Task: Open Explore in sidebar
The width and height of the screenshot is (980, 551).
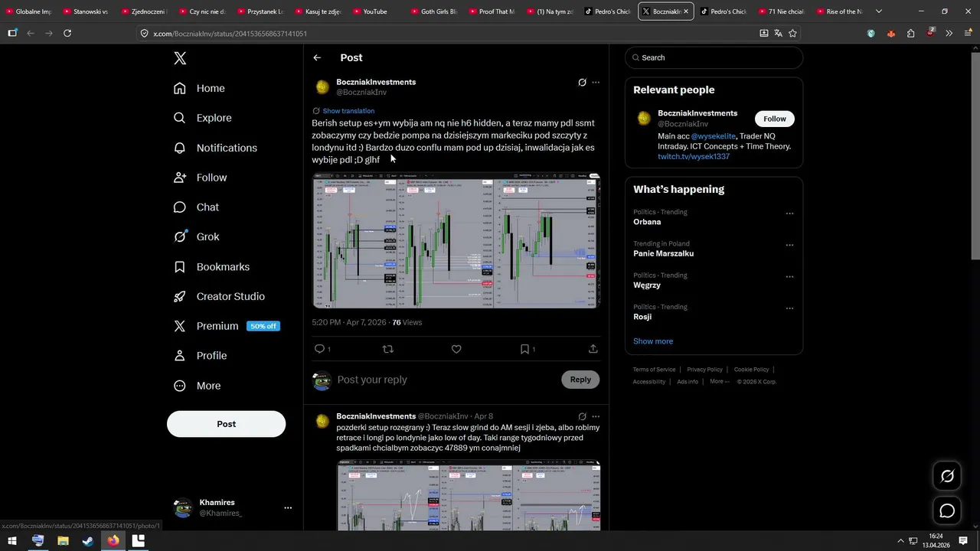Action: coord(202,118)
